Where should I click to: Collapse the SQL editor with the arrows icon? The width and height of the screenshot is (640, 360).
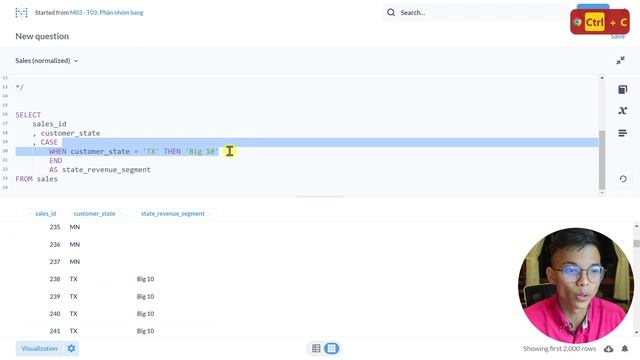coord(620,60)
